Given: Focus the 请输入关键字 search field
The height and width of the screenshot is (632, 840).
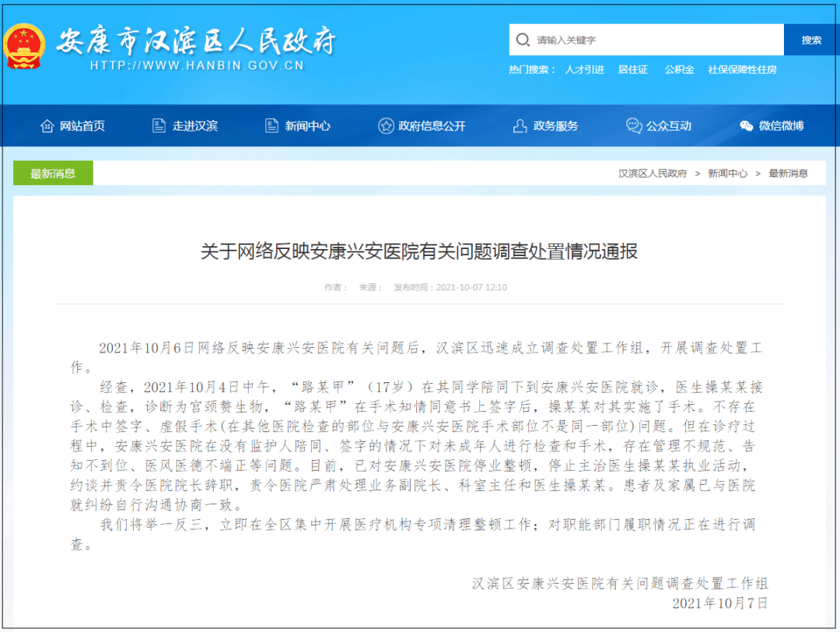Looking at the screenshot, I should (x=653, y=40).
